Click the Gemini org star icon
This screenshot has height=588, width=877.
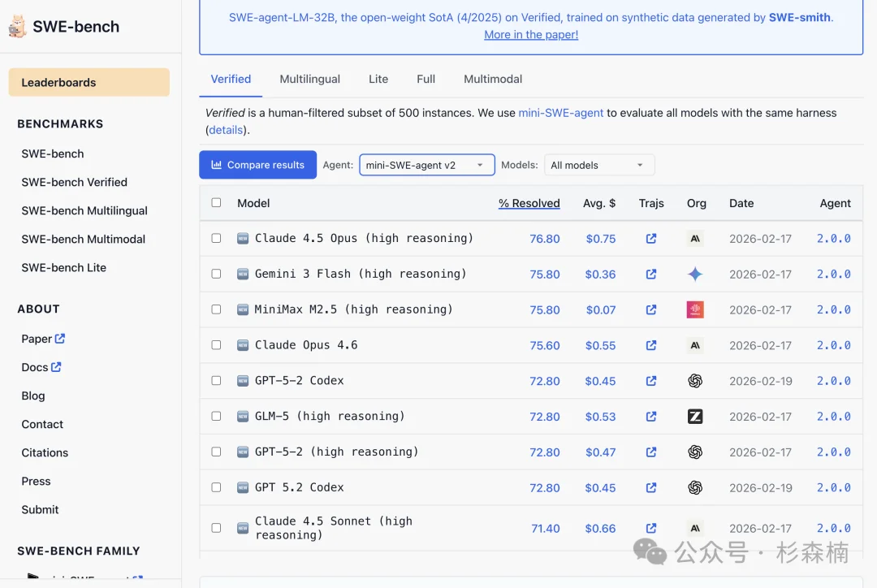(695, 275)
